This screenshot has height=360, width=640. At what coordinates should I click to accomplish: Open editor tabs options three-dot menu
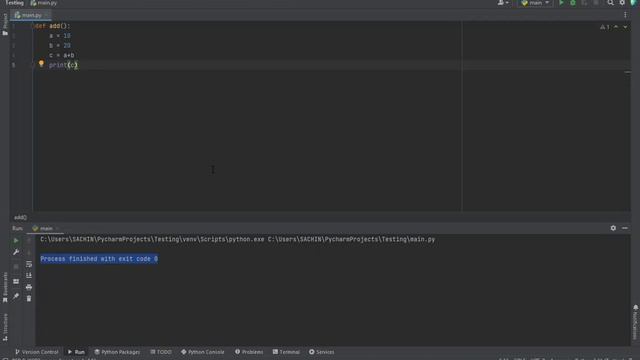coord(625,15)
